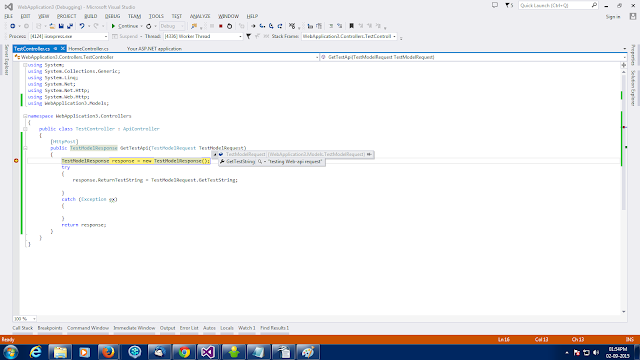The image size is (640, 360).
Task: Open the FILE menu
Action: 9,16
